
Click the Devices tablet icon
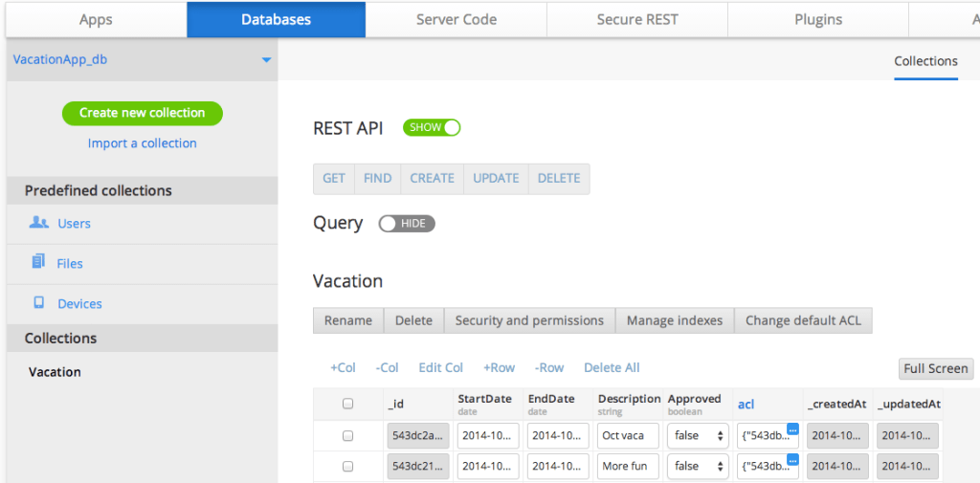click(x=38, y=302)
